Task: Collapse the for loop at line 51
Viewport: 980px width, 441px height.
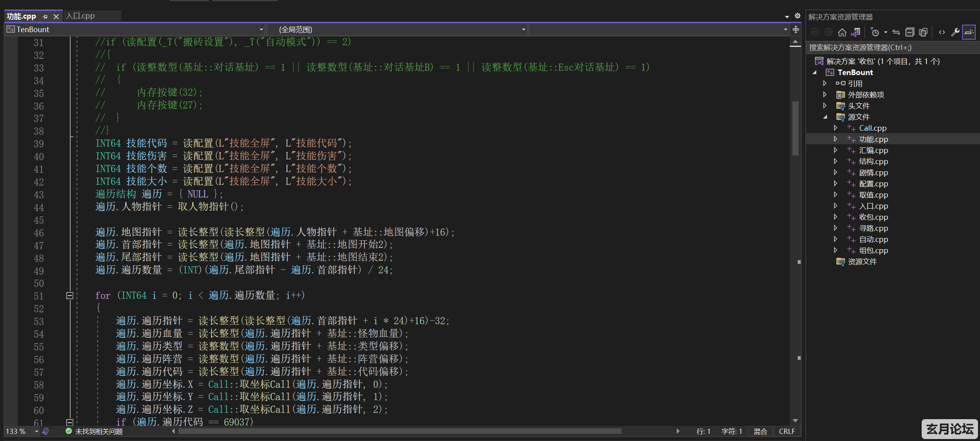Action: pos(69,295)
